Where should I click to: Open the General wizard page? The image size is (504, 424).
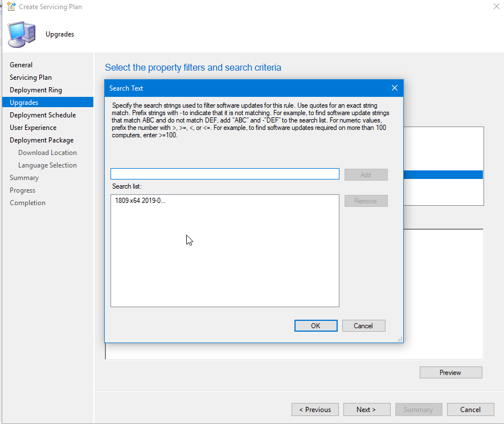(21, 64)
